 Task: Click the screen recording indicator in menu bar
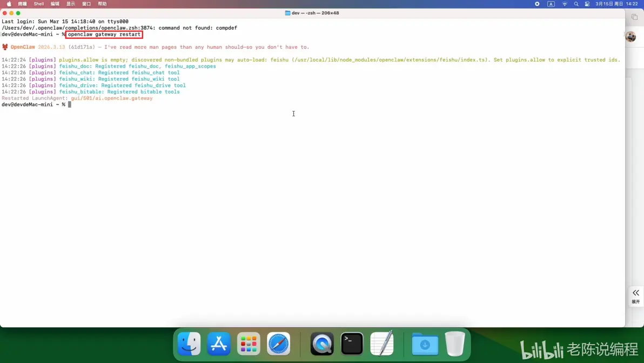coord(537,4)
